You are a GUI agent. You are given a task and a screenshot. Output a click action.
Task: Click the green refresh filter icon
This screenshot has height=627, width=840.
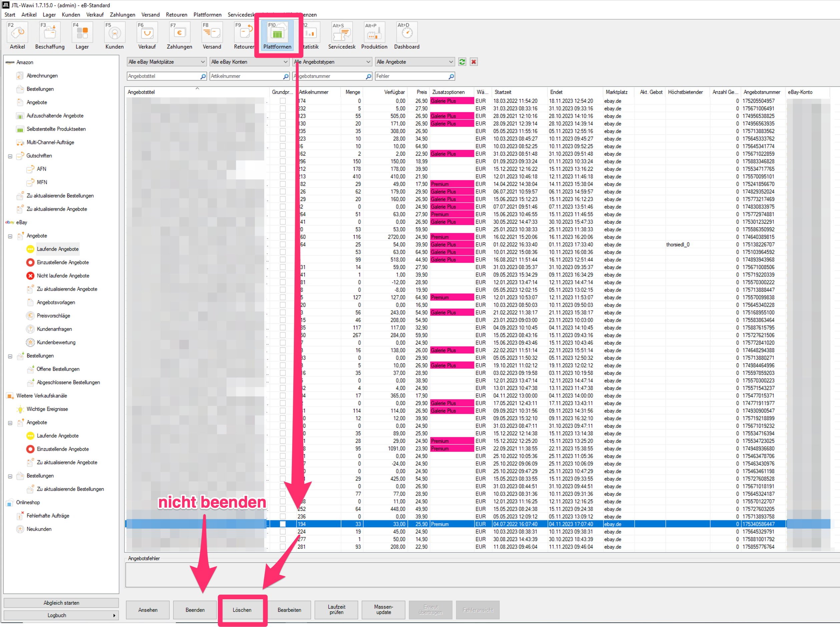[462, 62]
